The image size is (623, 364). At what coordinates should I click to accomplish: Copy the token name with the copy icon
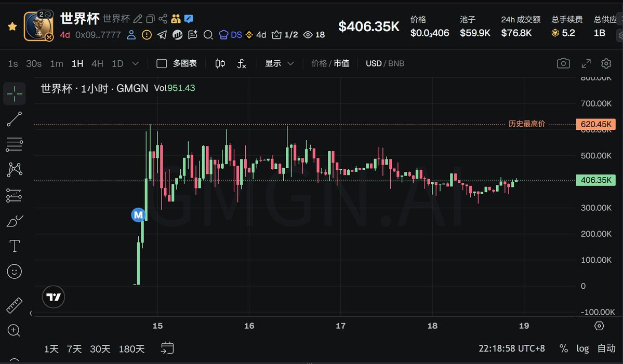[x=150, y=19]
